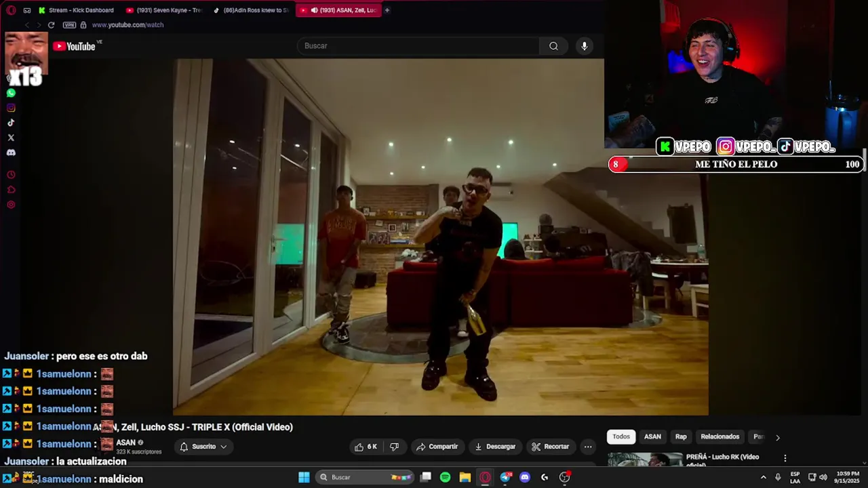Open Telegram from taskbar
Image resolution: width=868 pixels, height=488 pixels.
pyautogui.click(x=505, y=477)
